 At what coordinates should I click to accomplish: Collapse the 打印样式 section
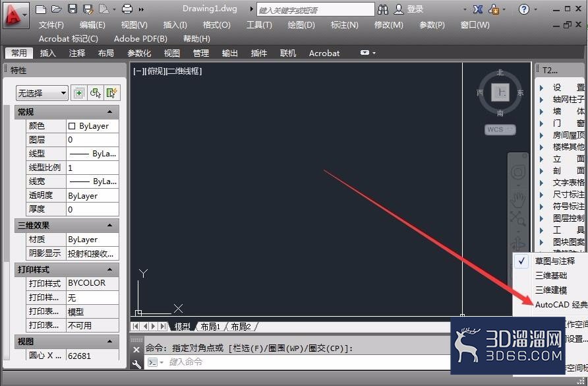point(109,270)
